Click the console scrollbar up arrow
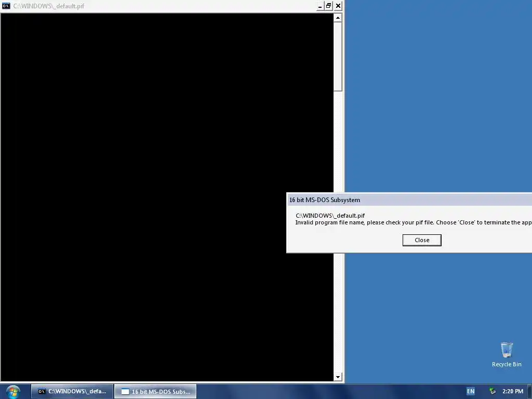Screen dimensions: 532x399 point(338,18)
